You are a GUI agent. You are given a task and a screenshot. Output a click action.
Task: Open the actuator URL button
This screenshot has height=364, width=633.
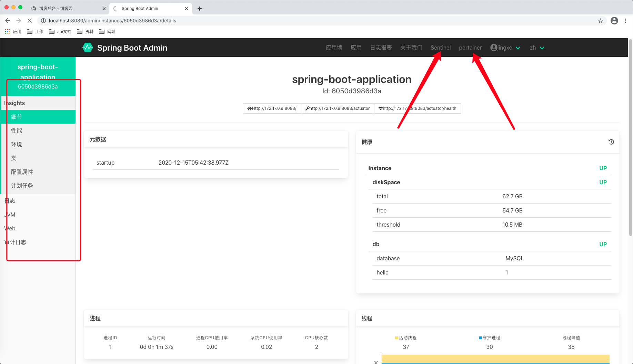pos(338,108)
